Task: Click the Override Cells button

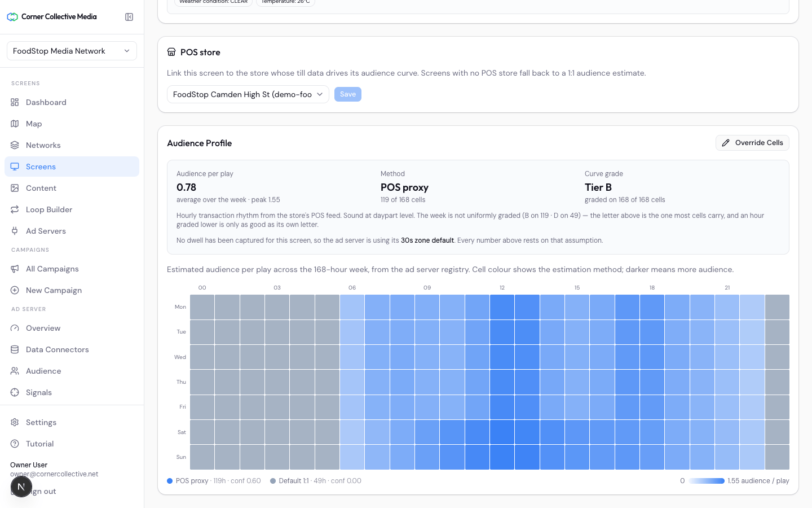Action: click(752, 143)
